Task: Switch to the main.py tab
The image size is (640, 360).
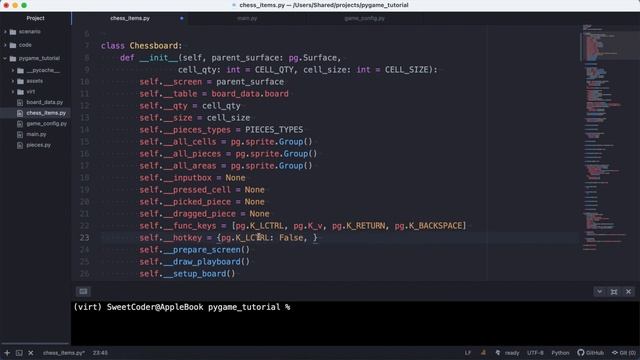Action: [247, 18]
